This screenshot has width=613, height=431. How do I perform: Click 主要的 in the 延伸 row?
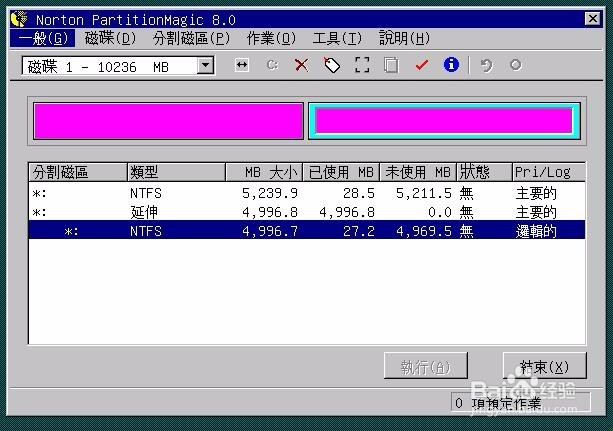536,212
